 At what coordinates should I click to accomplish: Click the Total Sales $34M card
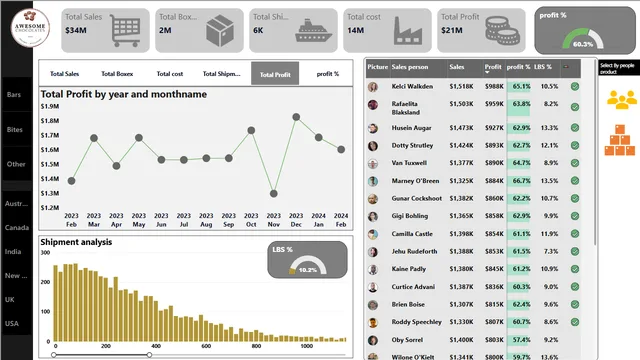105,31
